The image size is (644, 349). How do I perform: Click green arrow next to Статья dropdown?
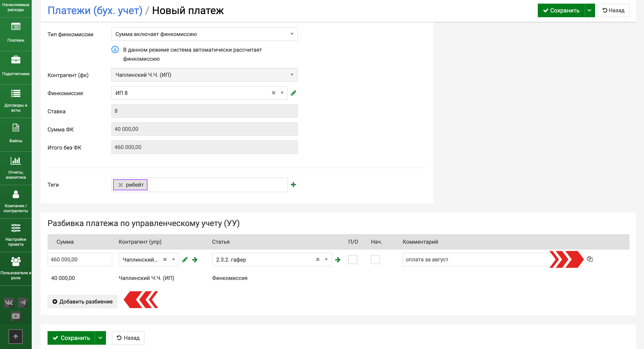[x=338, y=260]
